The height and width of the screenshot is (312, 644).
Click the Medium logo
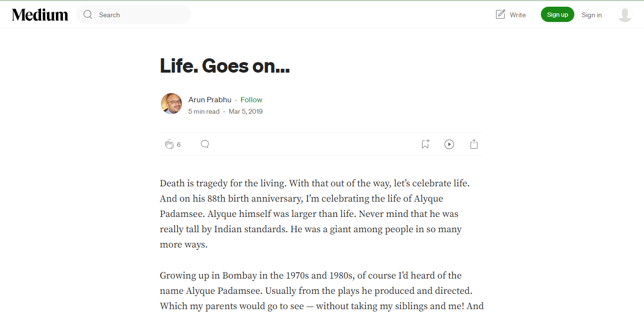40,15
